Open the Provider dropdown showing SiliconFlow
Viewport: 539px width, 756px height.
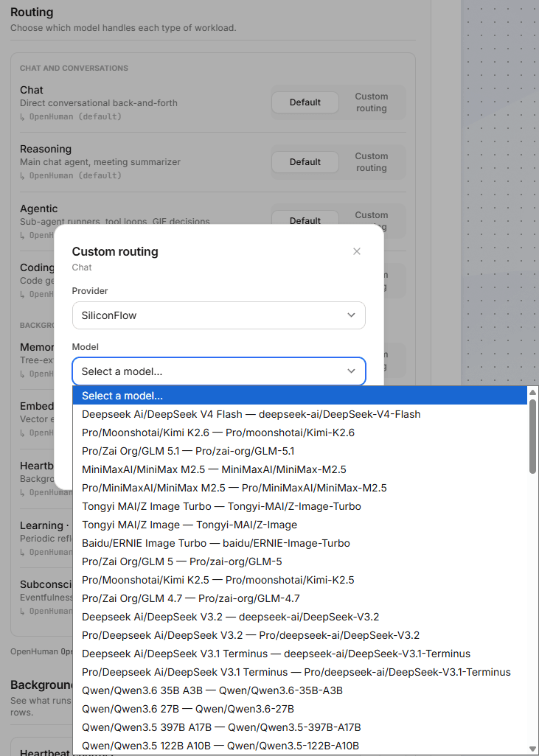pyautogui.click(x=218, y=315)
